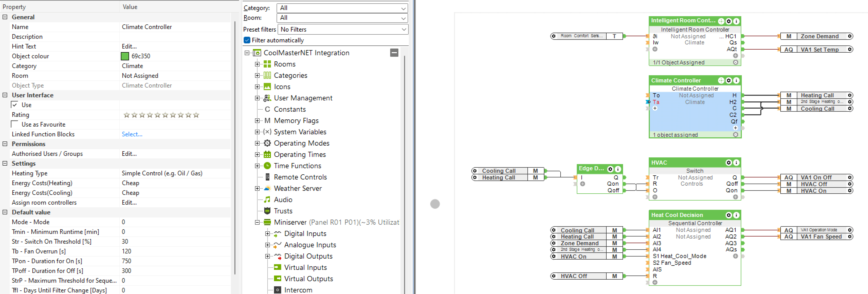Image resolution: width=868 pixels, height=294 pixels.
Task: Click Operating Modes gear icon
Action: coord(267,143)
